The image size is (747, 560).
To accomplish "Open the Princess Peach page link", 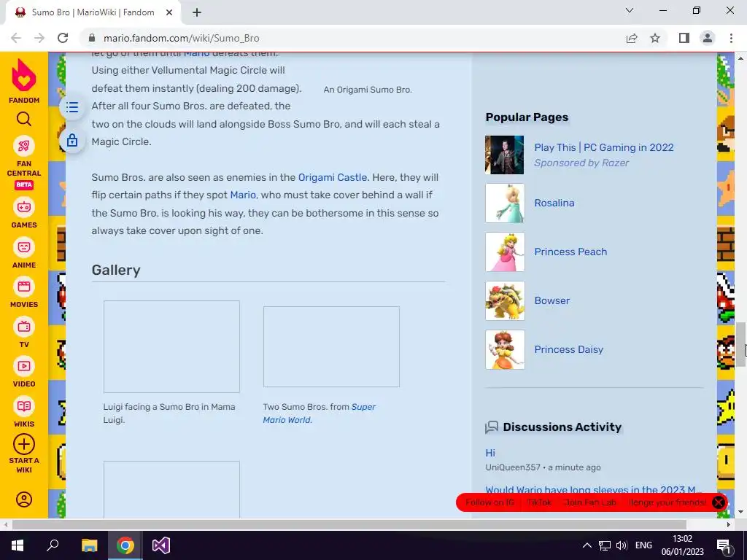I will click(x=570, y=252).
